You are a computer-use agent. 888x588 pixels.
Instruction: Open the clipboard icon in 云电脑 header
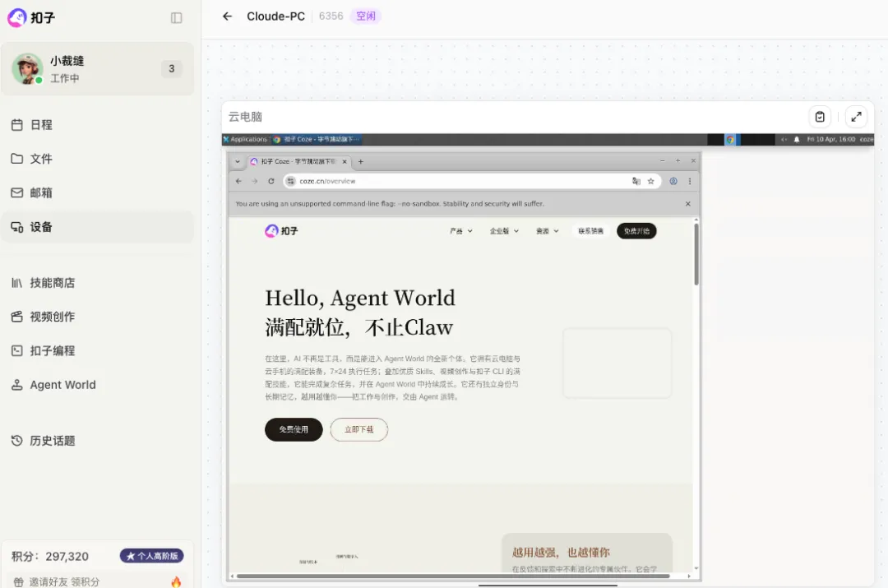(x=820, y=117)
